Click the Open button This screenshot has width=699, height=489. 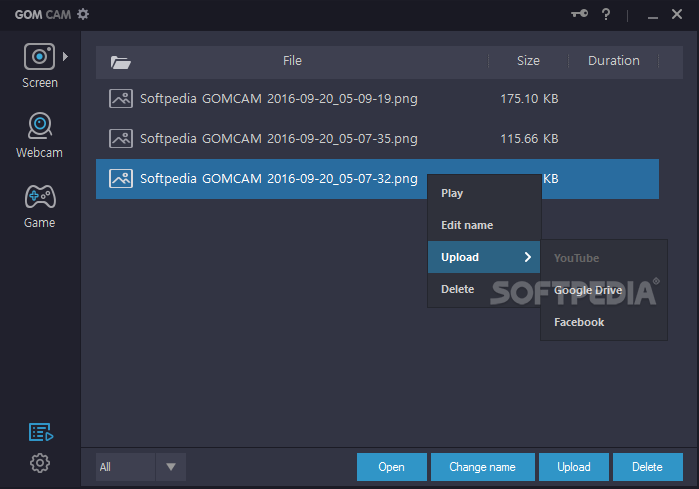391,467
